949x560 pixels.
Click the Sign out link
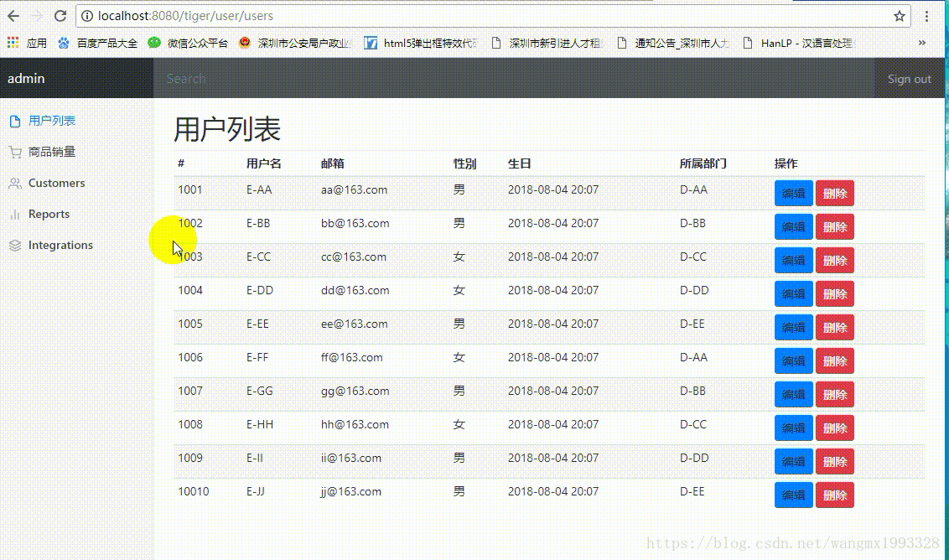point(909,79)
